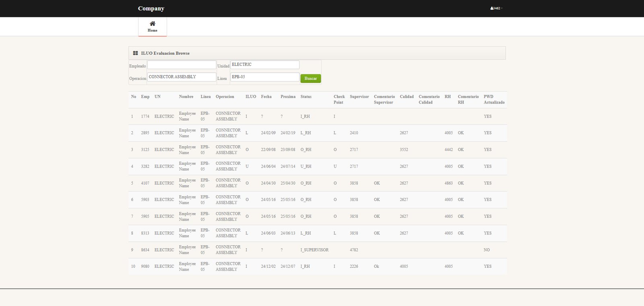Click employee number 5905

pos(145,217)
